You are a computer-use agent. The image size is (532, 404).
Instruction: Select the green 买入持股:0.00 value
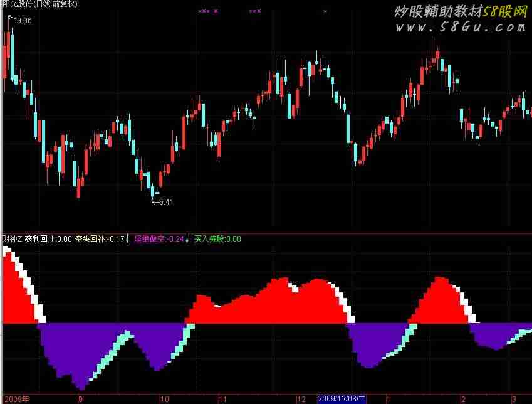(x=217, y=239)
